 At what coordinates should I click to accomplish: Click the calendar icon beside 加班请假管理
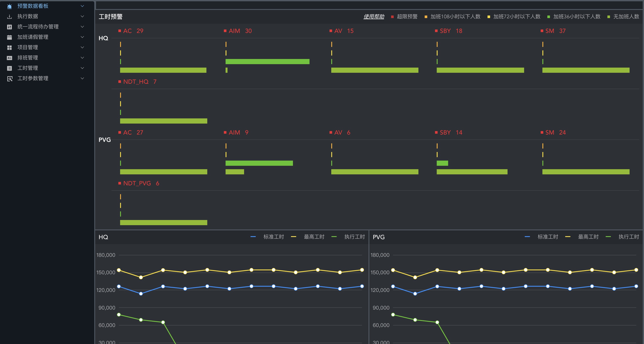coord(9,37)
